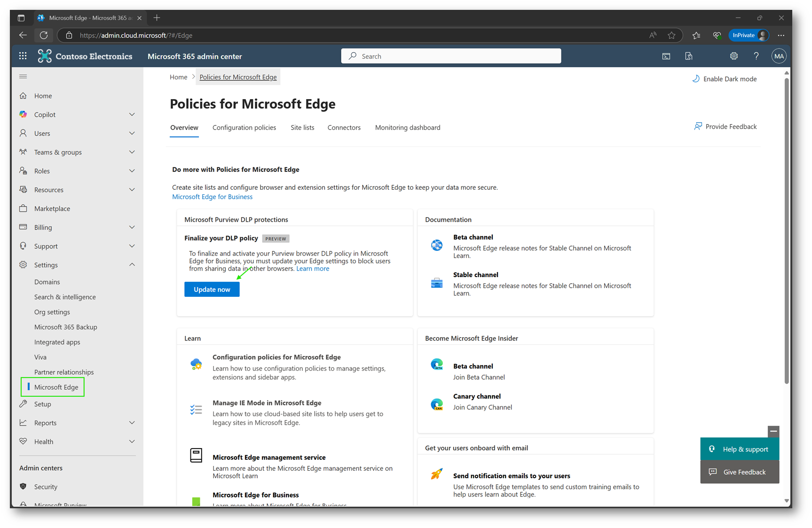Collapse the Settings nav section
This screenshot has height=528, width=812.
(x=132, y=265)
